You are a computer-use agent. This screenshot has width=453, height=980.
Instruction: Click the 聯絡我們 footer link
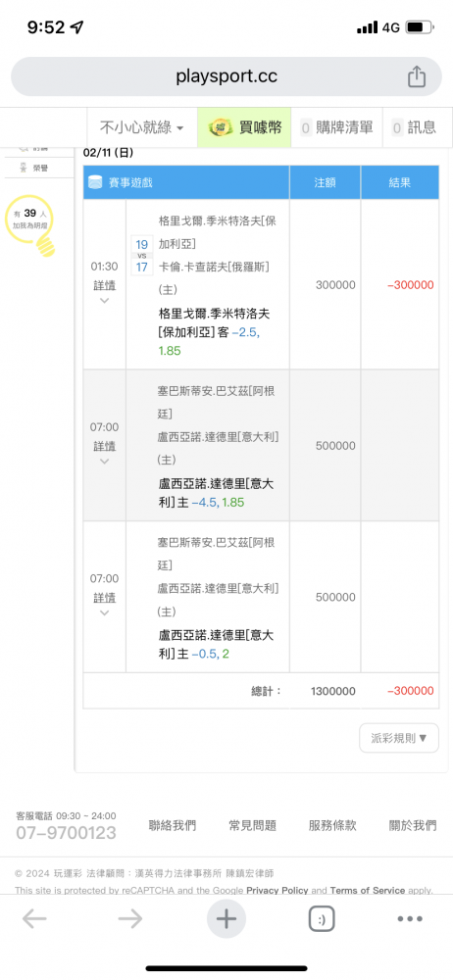point(172,825)
